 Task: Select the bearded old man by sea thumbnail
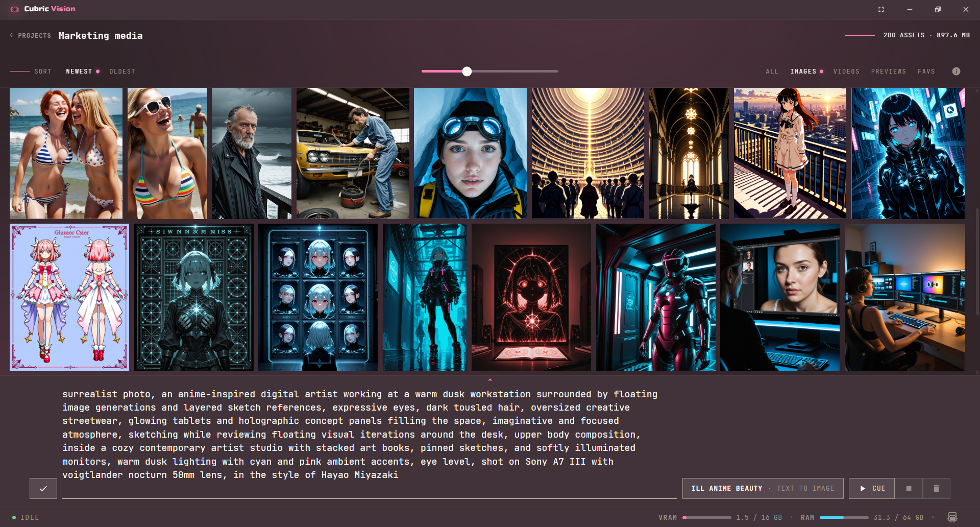(252, 153)
